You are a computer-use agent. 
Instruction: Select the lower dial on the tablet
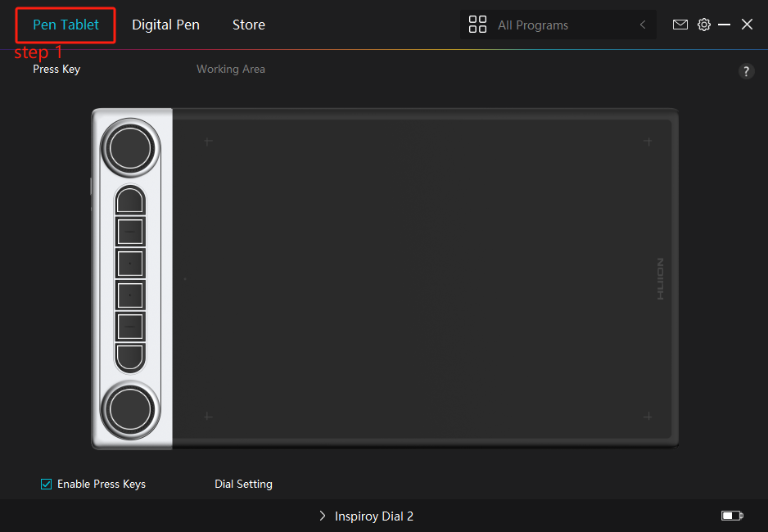[x=130, y=410]
